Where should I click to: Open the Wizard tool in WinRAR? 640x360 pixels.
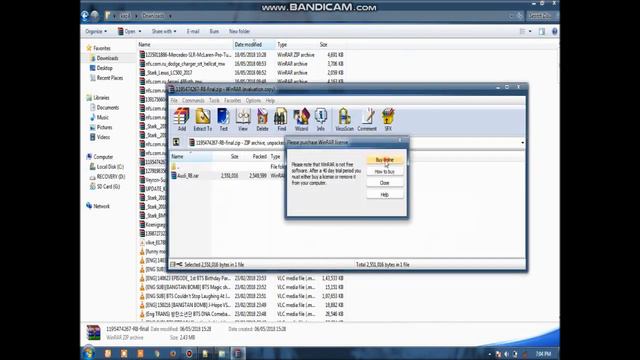pos(301,120)
